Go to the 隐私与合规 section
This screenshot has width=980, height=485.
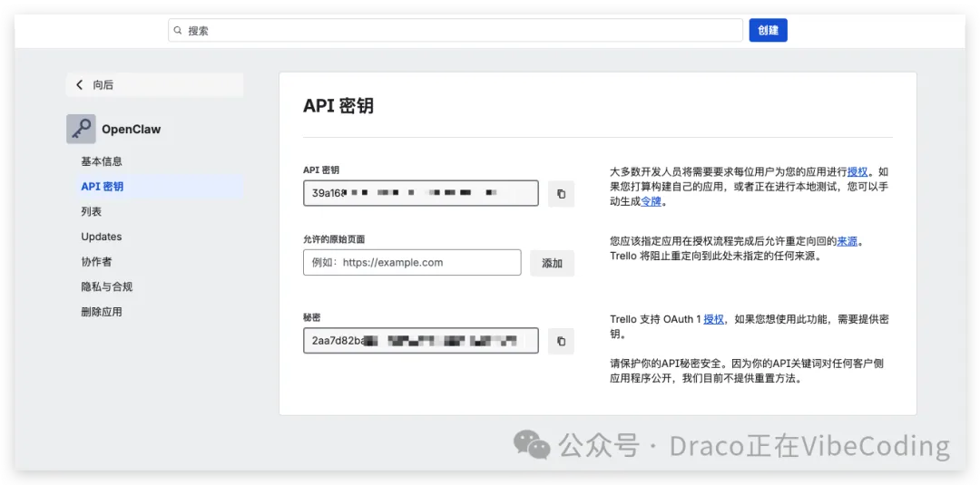[x=107, y=286]
